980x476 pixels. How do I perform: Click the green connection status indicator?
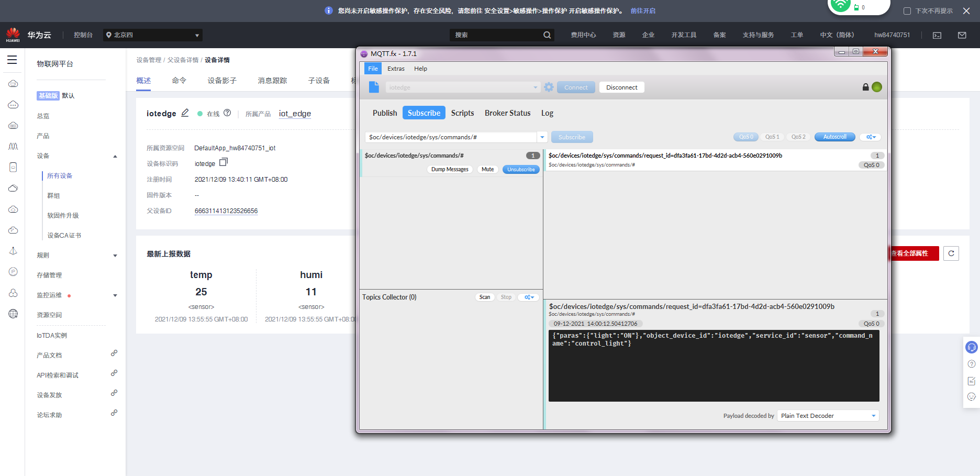coord(877,87)
